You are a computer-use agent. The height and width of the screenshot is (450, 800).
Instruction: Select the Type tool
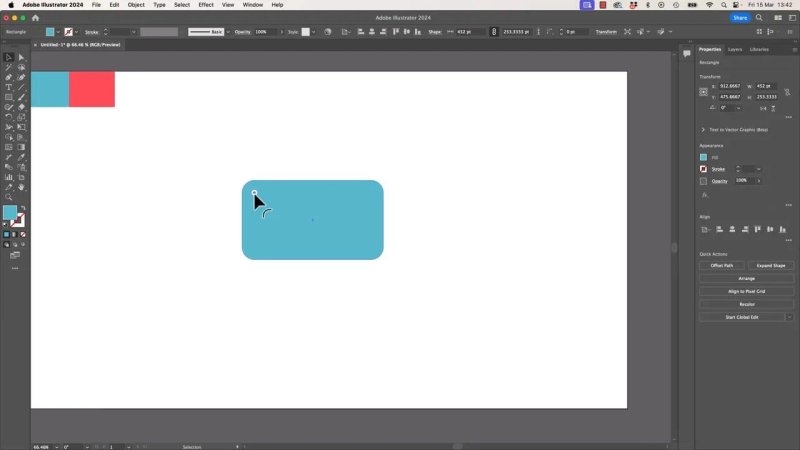point(9,87)
